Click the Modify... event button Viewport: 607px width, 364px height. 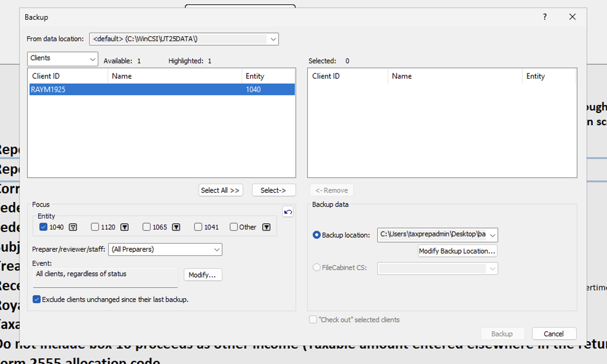coord(202,275)
